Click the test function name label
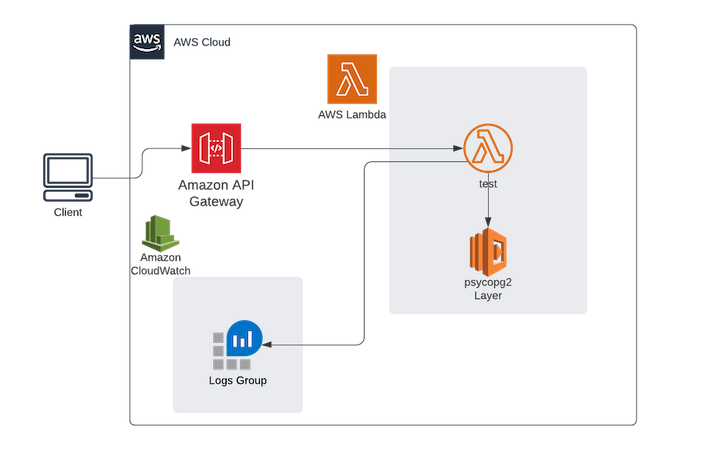Screen dimensions: 705x450 pyautogui.click(x=488, y=185)
